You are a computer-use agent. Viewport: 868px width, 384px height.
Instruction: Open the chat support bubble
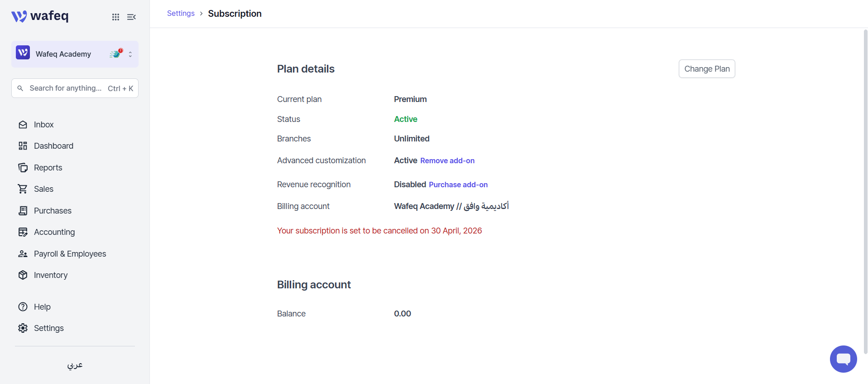(843, 359)
